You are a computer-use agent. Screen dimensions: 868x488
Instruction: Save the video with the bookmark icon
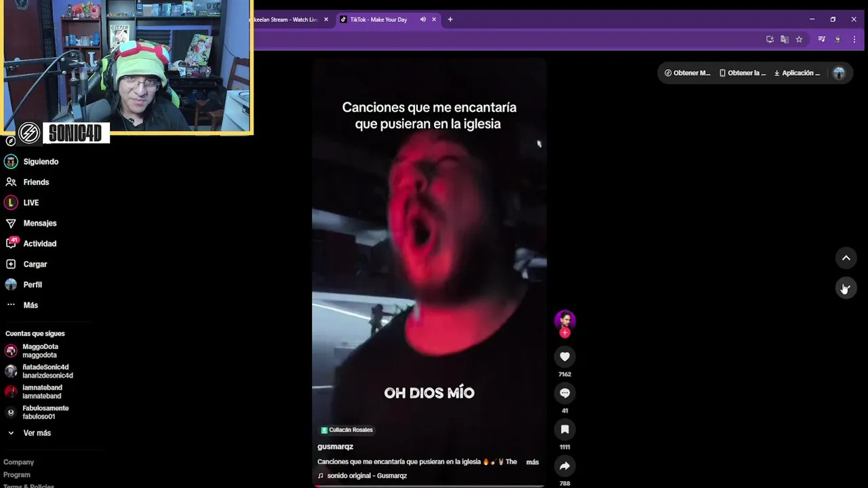tap(564, 430)
